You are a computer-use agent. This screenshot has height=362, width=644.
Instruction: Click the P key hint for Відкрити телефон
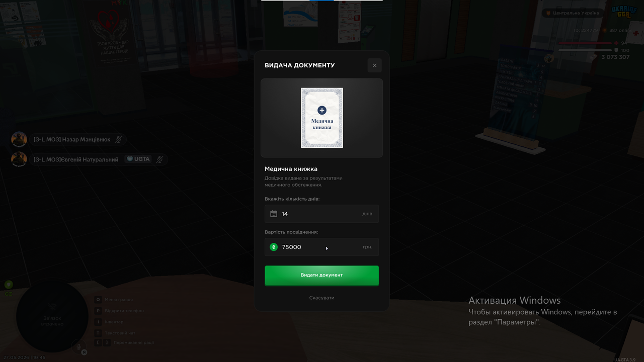tap(98, 311)
